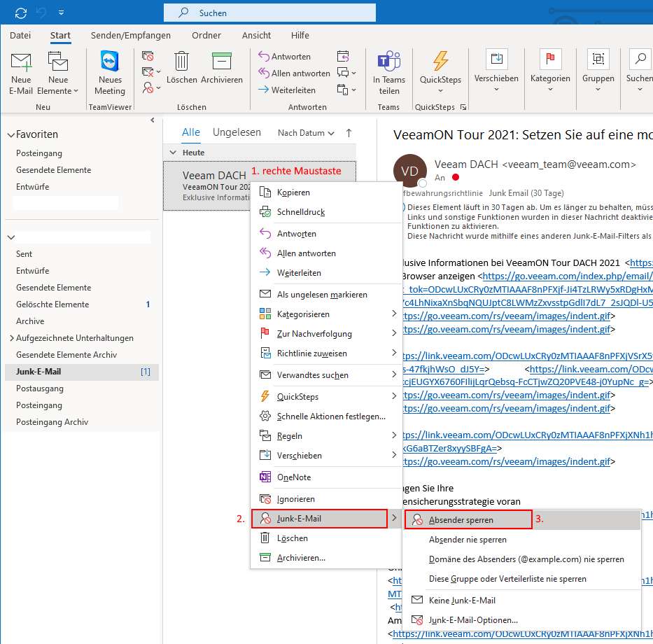This screenshot has width=653, height=644.
Task: Open the QuickSteps ribbon gallery
Action: [x=440, y=73]
